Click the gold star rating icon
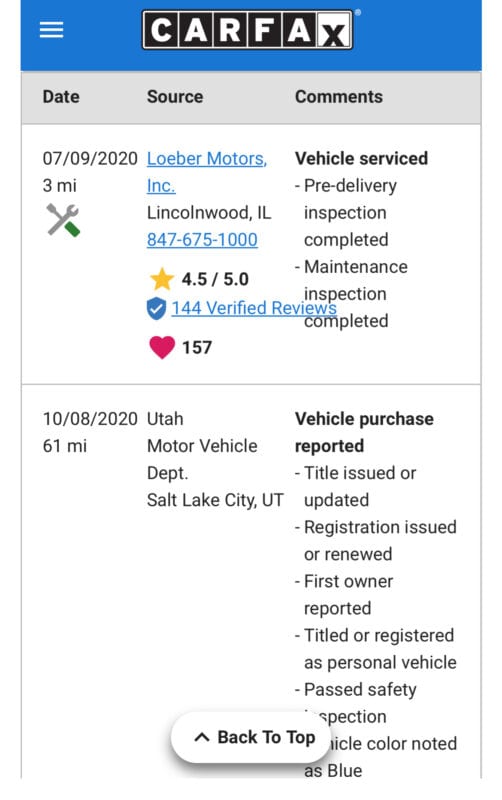This screenshot has width=502, height=800. pos(162,279)
